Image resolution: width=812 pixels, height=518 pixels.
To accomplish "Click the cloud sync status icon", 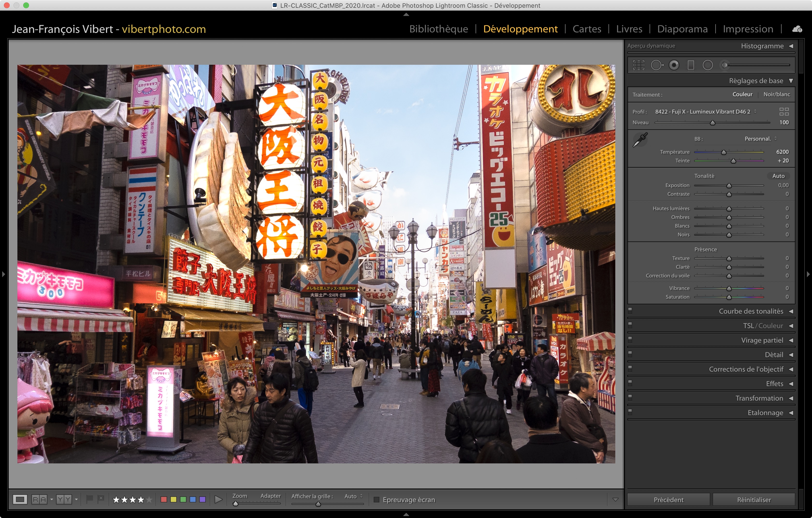I will tap(797, 29).
